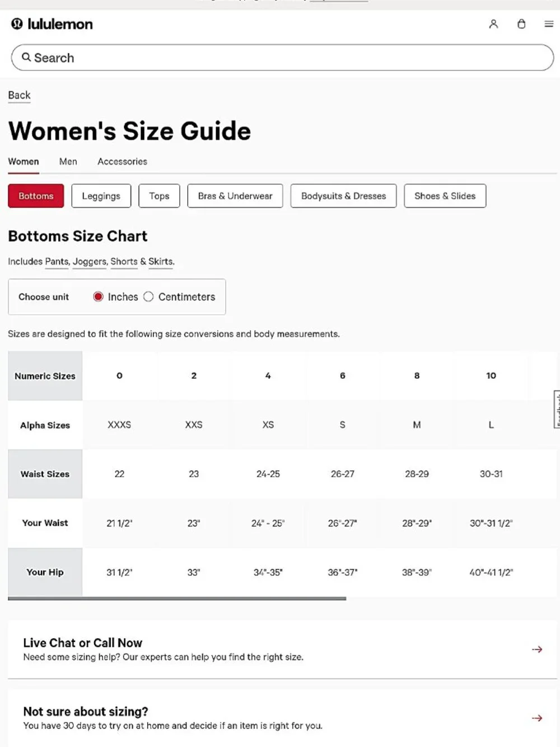Open the shopping bag icon

521,24
